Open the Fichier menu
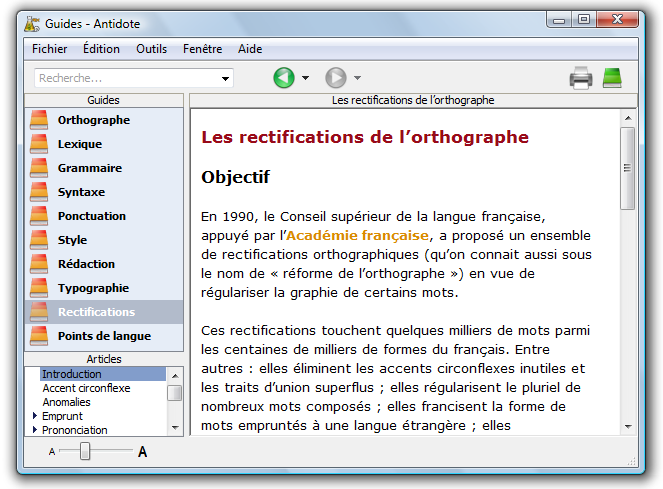663x489 pixels. point(49,49)
